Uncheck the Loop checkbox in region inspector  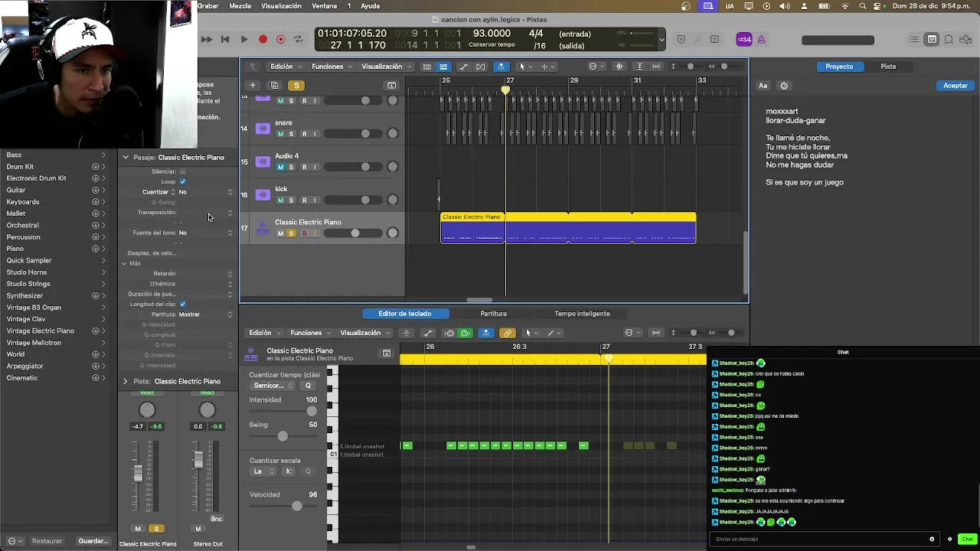click(x=182, y=181)
